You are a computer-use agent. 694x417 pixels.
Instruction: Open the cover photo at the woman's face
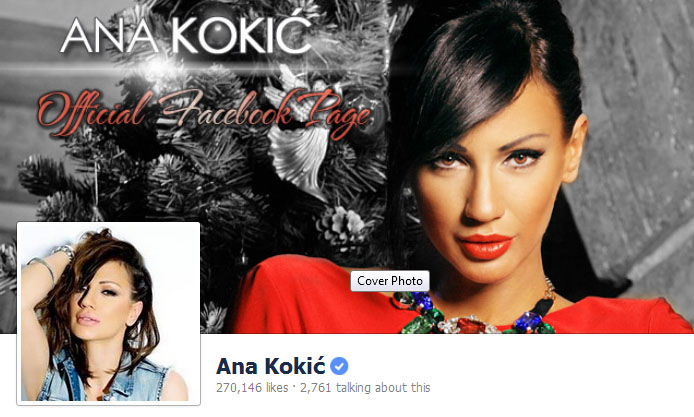[x=487, y=186]
